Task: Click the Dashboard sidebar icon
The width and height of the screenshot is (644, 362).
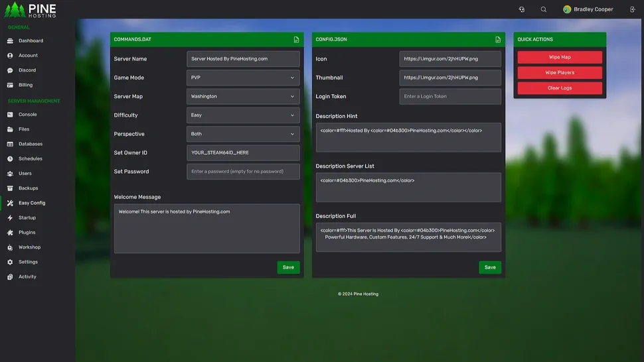Action: pos(10,40)
